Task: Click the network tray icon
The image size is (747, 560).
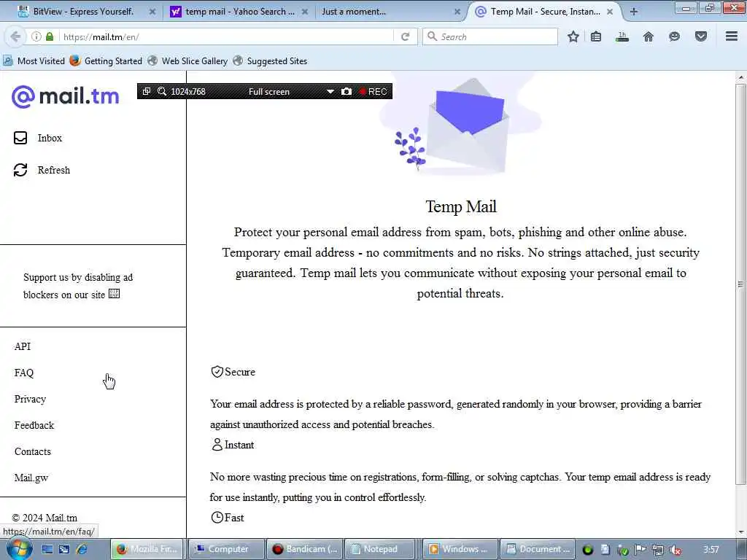Action: coord(658,550)
